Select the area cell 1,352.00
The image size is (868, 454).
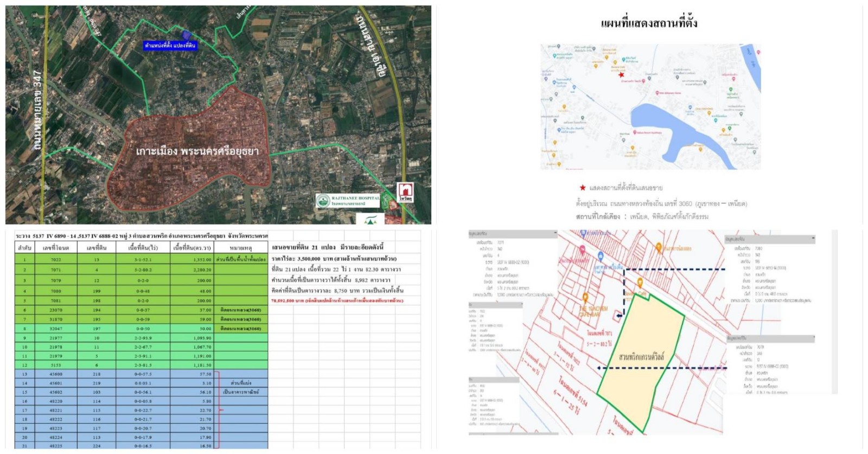click(192, 260)
